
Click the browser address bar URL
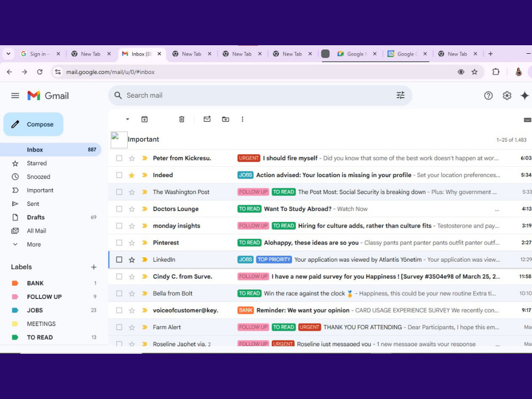pyautogui.click(x=110, y=72)
